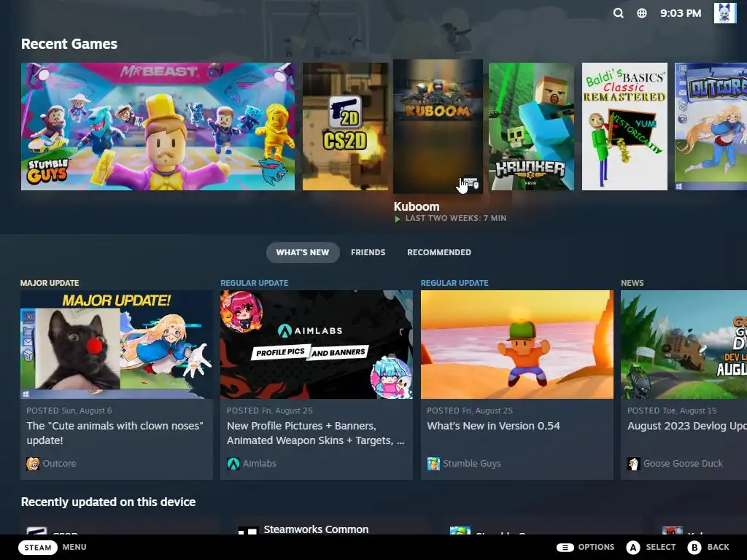Viewport: 747px width, 560px height.
Task: Open the Stumble Guys game tile
Action: click(x=158, y=126)
